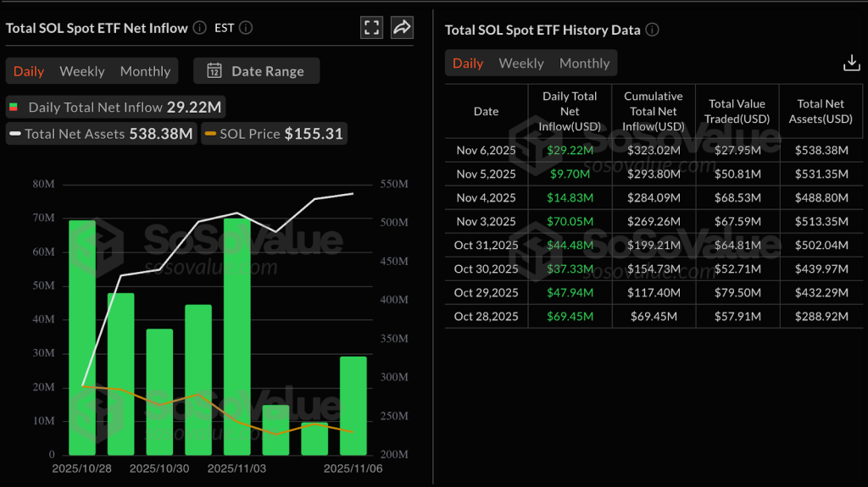Screen dimensions: 868x487
Task: Select the Nov 4,2025 date cell
Action: tap(486, 197)
